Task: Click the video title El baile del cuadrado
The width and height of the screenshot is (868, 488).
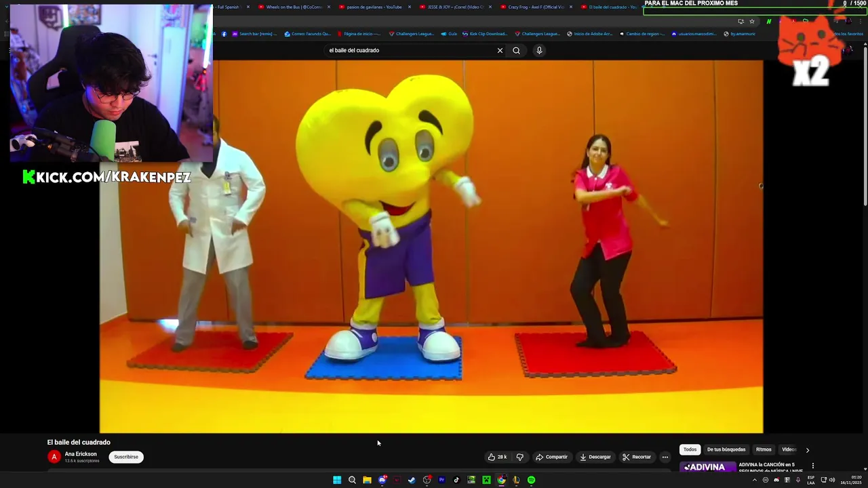Action: point(79,442)
